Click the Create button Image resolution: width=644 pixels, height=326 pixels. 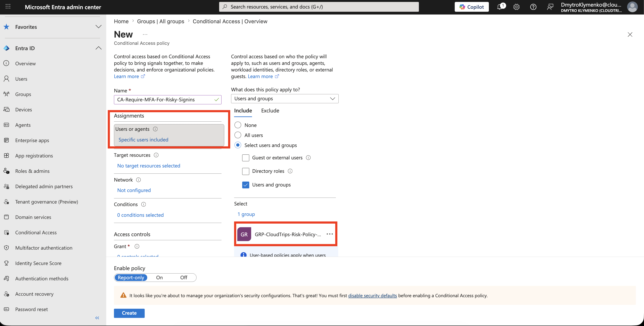click(129, 313)
